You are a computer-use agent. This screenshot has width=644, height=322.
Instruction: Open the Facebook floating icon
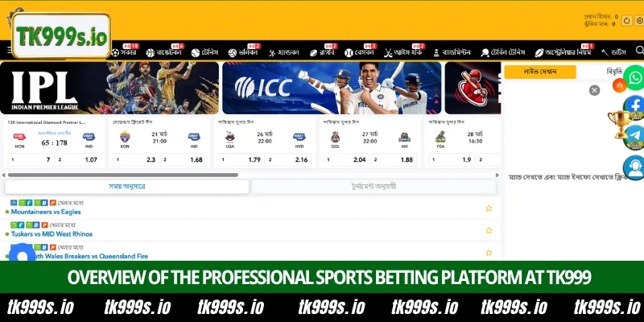click(635, 106)
